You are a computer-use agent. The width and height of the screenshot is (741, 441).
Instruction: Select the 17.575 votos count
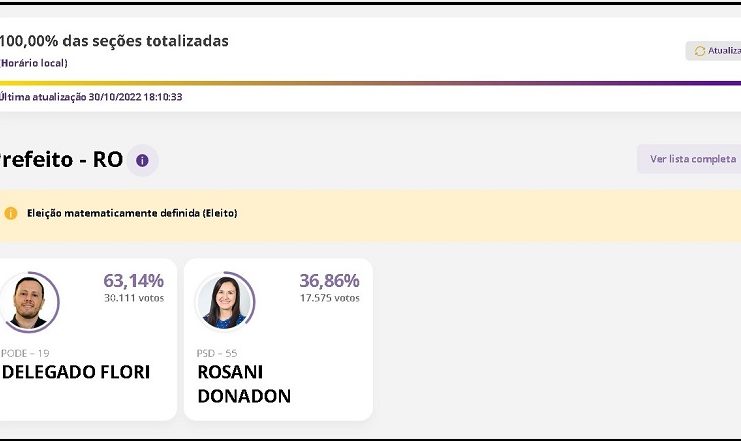coord(329,298)
